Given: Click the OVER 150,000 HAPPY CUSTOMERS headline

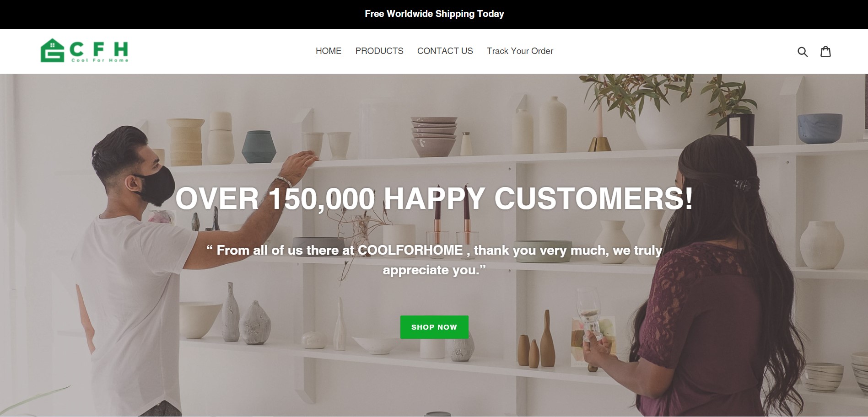Looking at the screenshot, I should 434,198.
